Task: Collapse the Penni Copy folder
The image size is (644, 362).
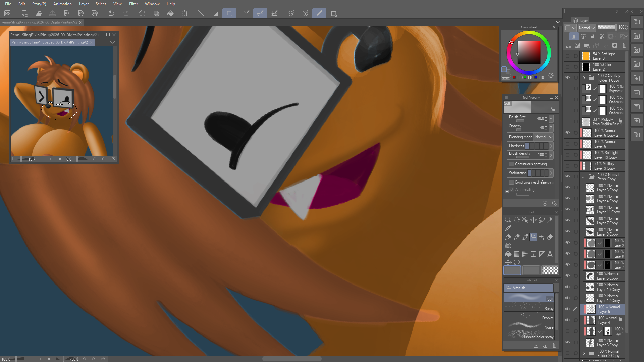Action: [584, 177]
